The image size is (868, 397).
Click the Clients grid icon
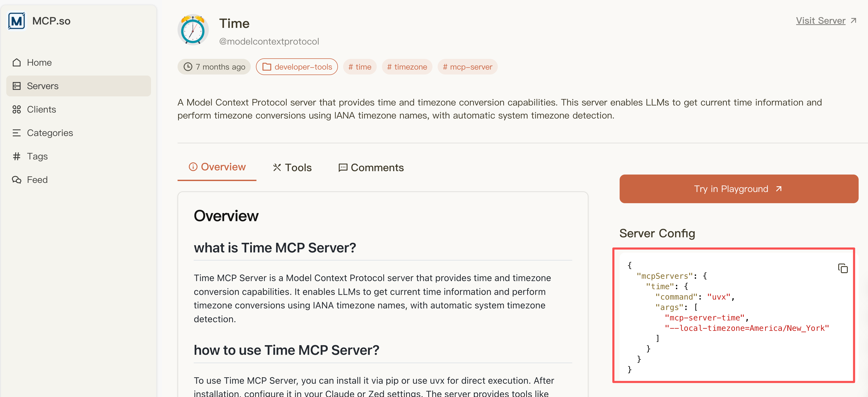click(x=16, y=109)
